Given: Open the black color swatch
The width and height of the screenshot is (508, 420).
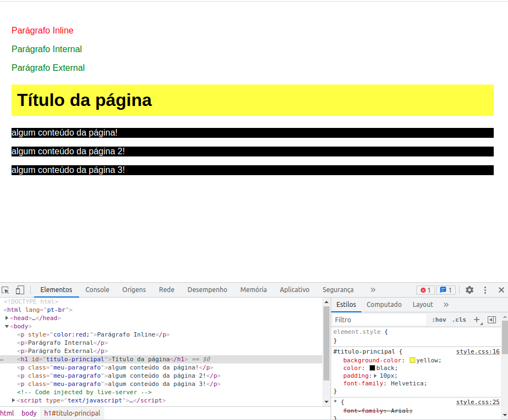Looking at the screenshot, I should (372, 368).
